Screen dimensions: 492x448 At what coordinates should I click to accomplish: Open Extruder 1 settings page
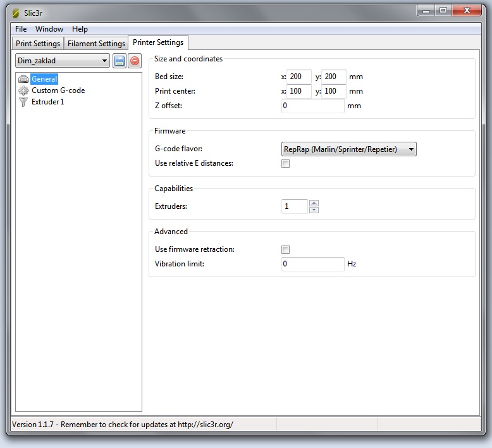[47, 102]
